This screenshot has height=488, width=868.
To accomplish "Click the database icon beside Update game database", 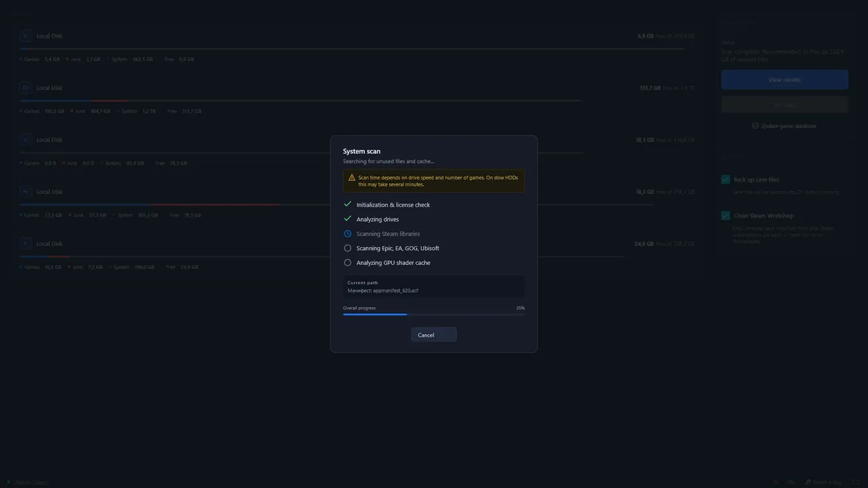I will 755,126.
